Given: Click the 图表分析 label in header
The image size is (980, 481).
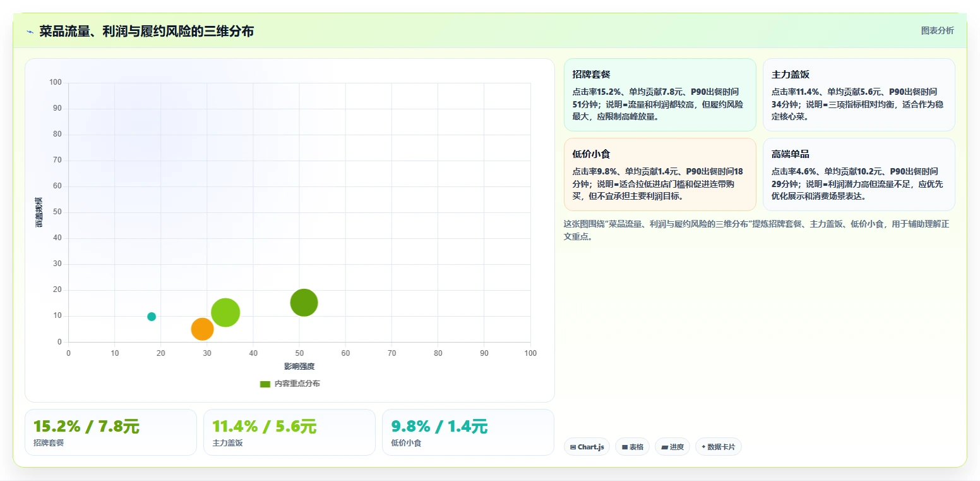Looking at the screenshot, I should [x=937, y=30].
